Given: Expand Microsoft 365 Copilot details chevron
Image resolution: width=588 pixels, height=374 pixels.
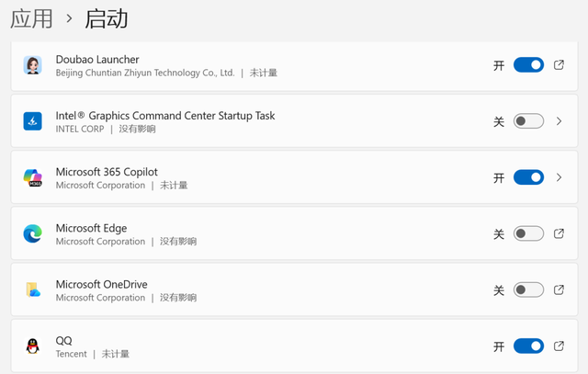Looking at the screenshot, I should tap(560, 177).
